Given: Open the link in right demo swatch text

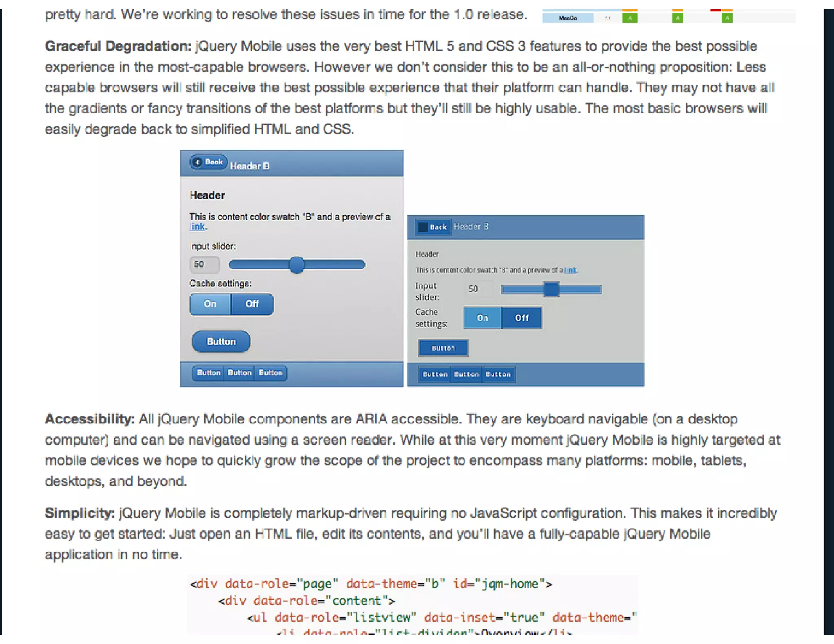Looking at the screenshot, I should [x=571, y=270].
